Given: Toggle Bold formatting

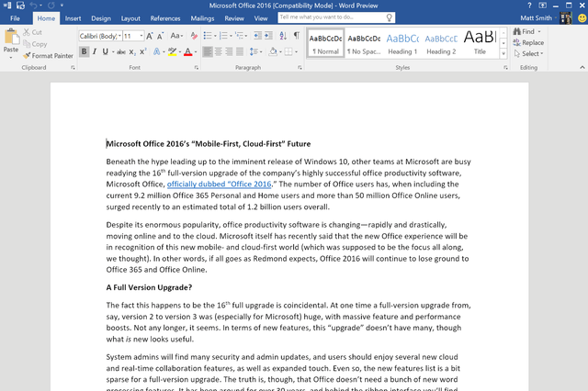Looking at the screenshot, I should pyautogui.click(x=84, y=51).
